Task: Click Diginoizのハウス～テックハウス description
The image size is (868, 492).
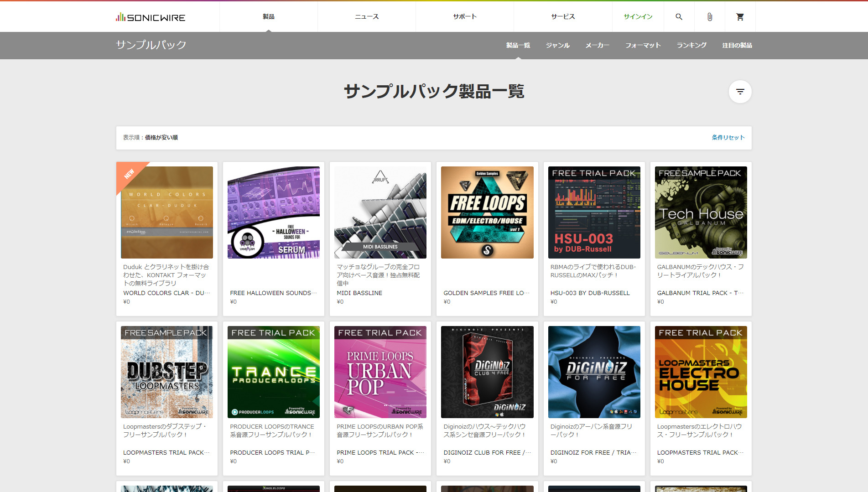Action: tap(484, 430)
